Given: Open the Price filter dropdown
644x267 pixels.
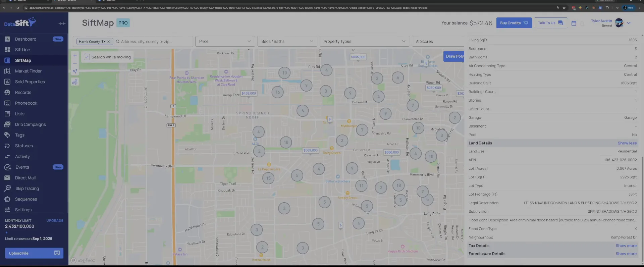Looking at the screenshot, I should [x=225, y=41].
